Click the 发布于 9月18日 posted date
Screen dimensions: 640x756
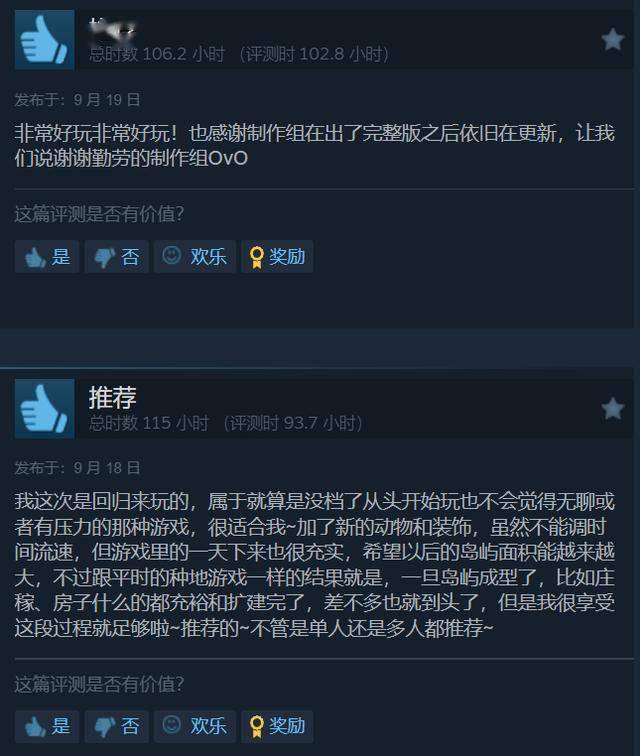point(77,468)
